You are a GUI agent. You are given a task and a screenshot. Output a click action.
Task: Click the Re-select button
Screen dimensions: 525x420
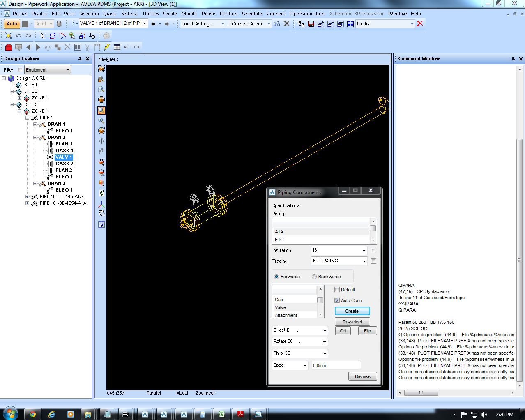click(352, 322)
